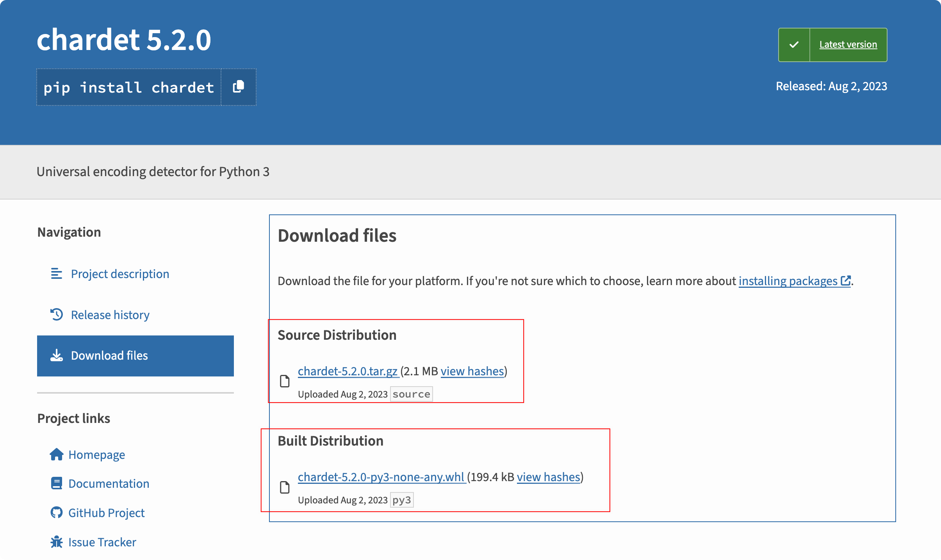Screen dimensions: 941x560
Task: Click the Issue Tracker icon in links
Action: click(x=56, y=541)
